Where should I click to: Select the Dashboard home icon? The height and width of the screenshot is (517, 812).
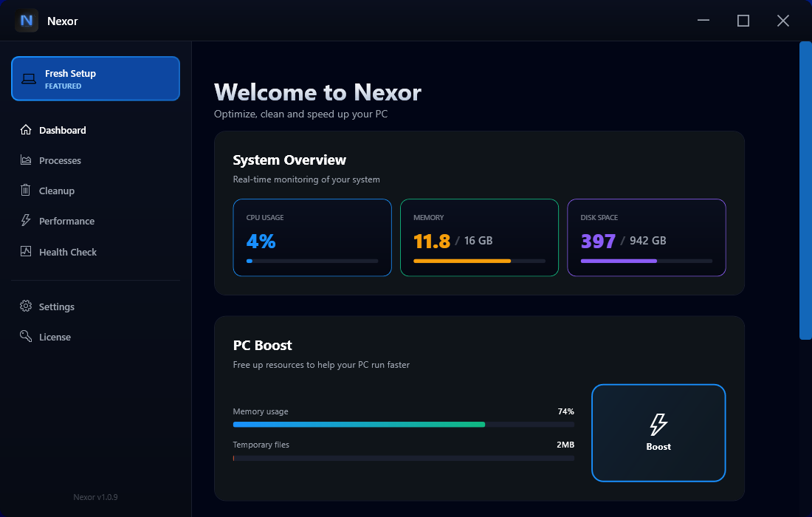pyautogui.click(x=24, y=129)
